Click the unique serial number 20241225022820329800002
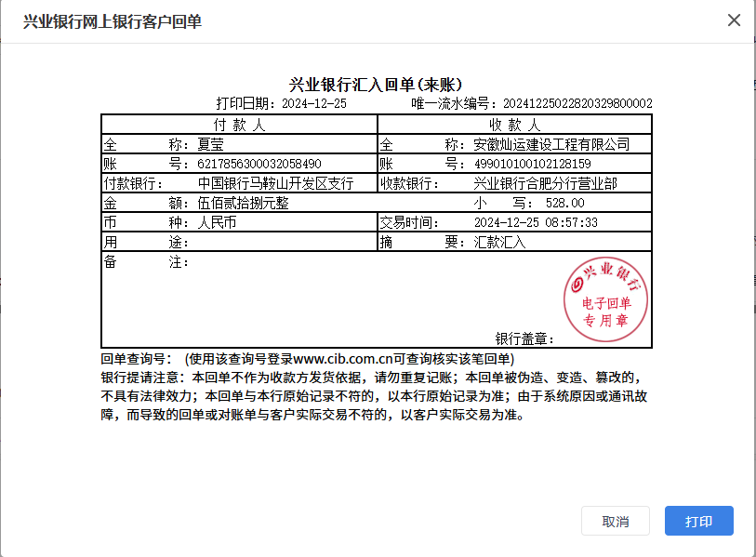 (x=577, y=103)
